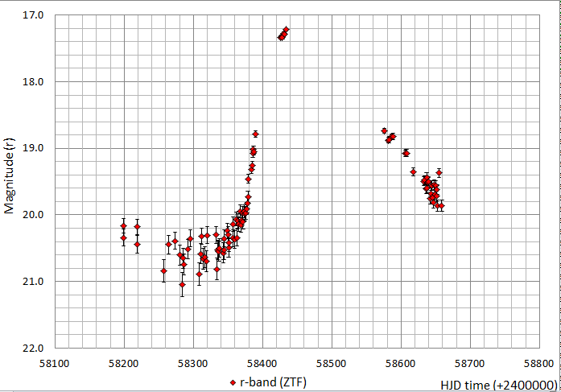Image resolution: width=561 pixels, height=392 pixels.
Task: Click the red diamond legend marker
Action: [x=233, y=383]
